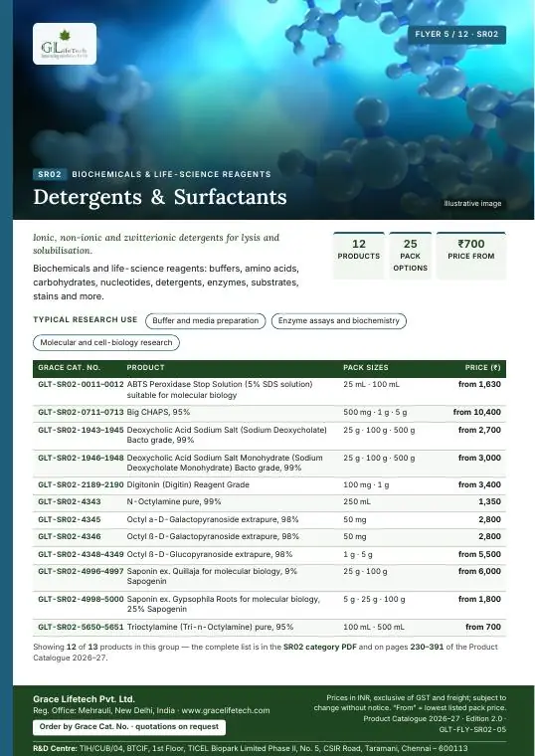The height and width of the screenshot is (756, 535).
Task: Click the Saponin ex. Quillaja product
Action: [x=212, y=576]
